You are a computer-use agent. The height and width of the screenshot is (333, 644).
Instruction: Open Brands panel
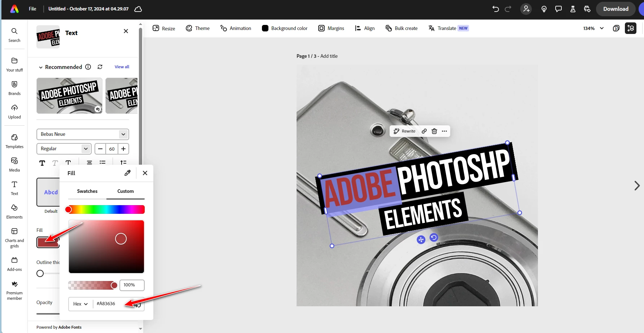pyautogui.click(x=14, y=88)
